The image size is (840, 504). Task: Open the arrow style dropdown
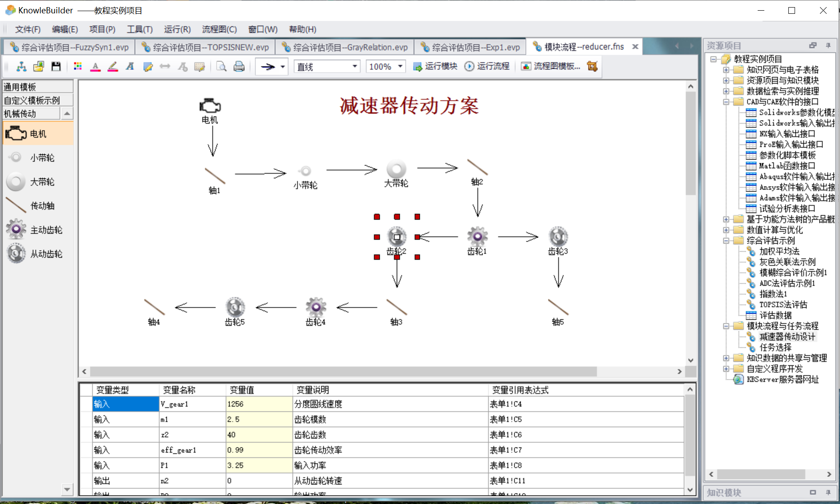[283, 67]
